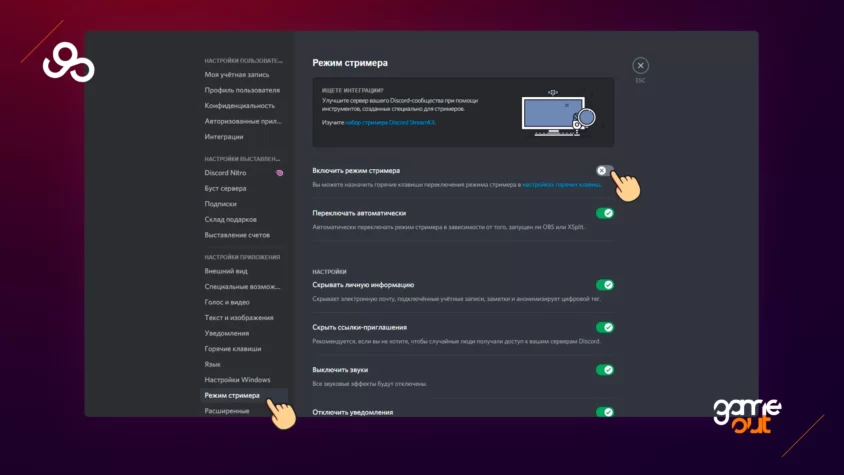Turn off the Переключать автоматически toggle
This screenshot has height=475, width=844.
click(x=604, y=213)
